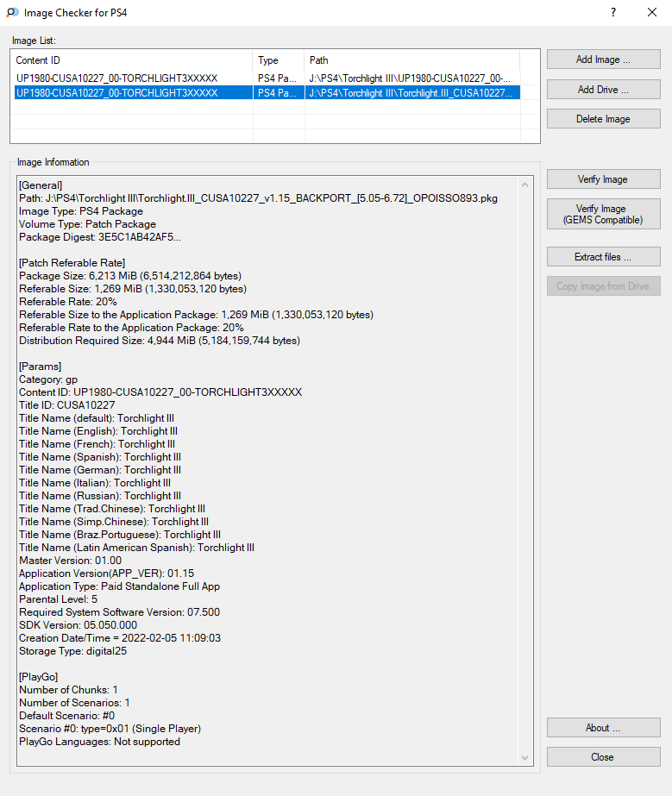Click Title Name (Russian) line
This screenshot has width=672, height=796.
click(x=100, y=496)
